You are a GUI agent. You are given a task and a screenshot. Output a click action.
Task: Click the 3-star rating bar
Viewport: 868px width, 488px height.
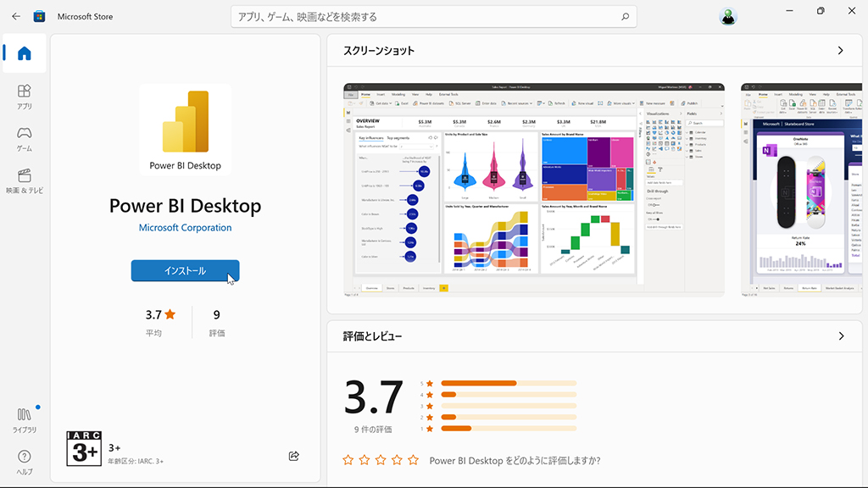click(509, 406)
